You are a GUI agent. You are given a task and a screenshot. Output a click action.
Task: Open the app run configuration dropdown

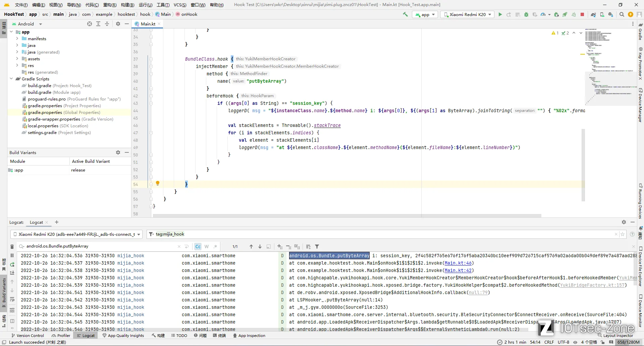[425, 14]
